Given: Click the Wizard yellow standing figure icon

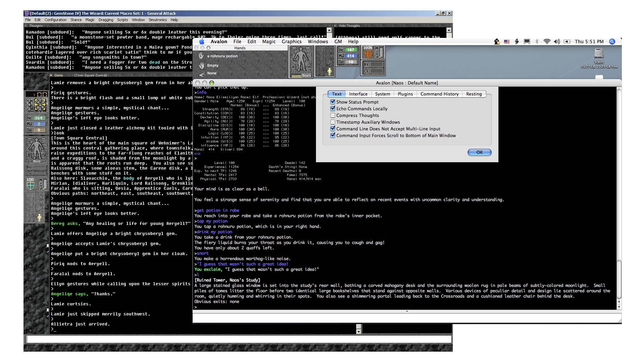Looking at the screenshot, I should (39, 218).
